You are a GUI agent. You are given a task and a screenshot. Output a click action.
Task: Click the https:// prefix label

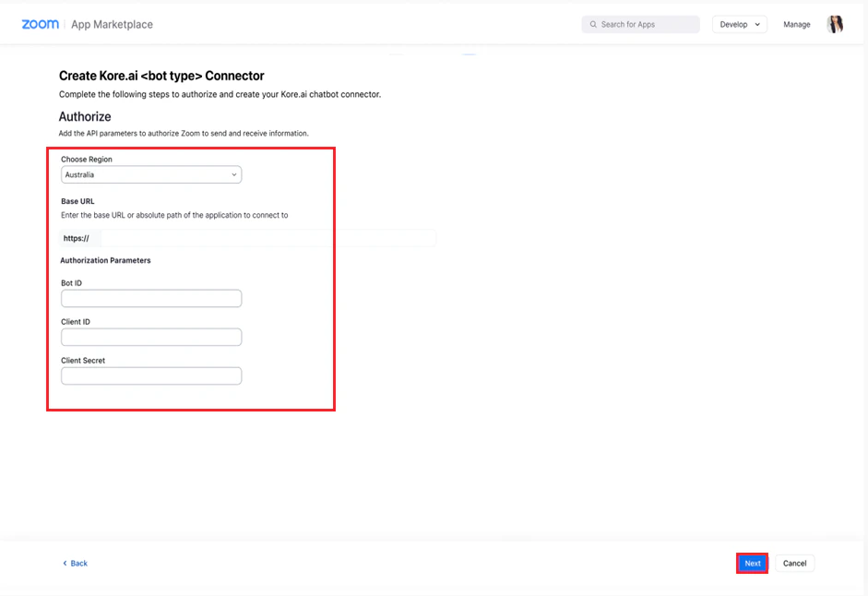pos(77,238)
